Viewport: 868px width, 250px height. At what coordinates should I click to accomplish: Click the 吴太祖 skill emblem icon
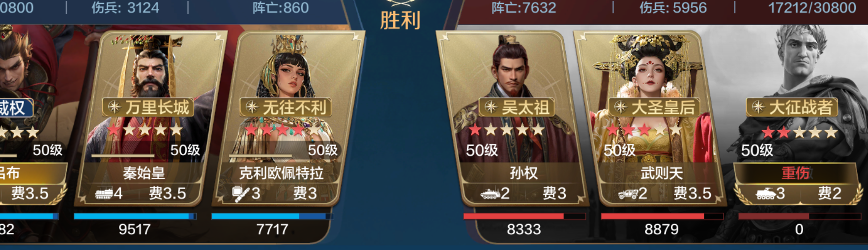click(491, 107)
